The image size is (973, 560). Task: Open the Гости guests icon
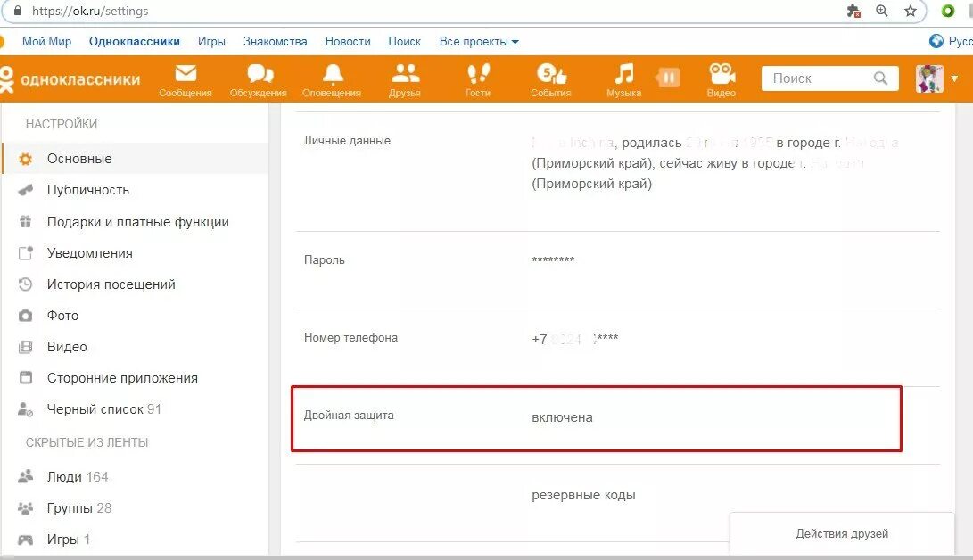478,80
